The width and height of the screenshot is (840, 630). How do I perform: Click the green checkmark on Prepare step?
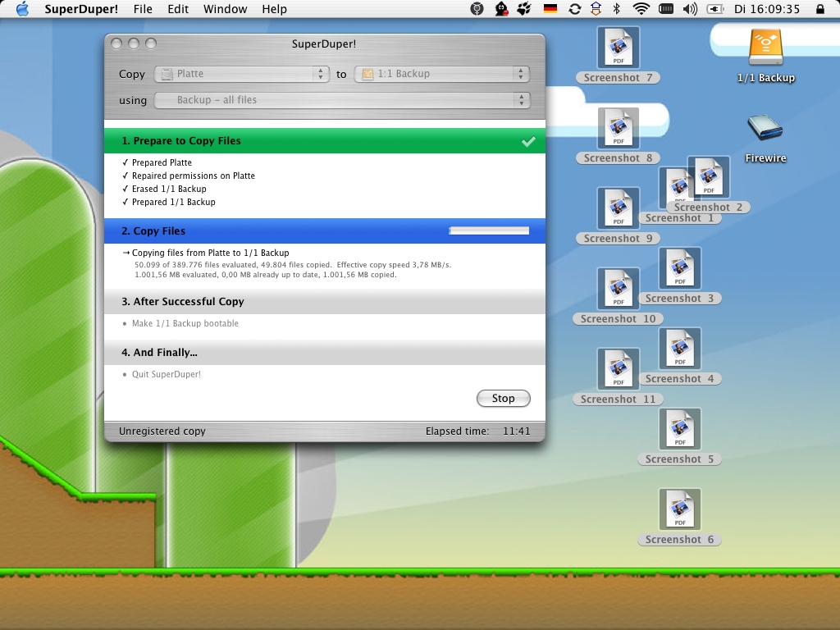coord(528,141)
